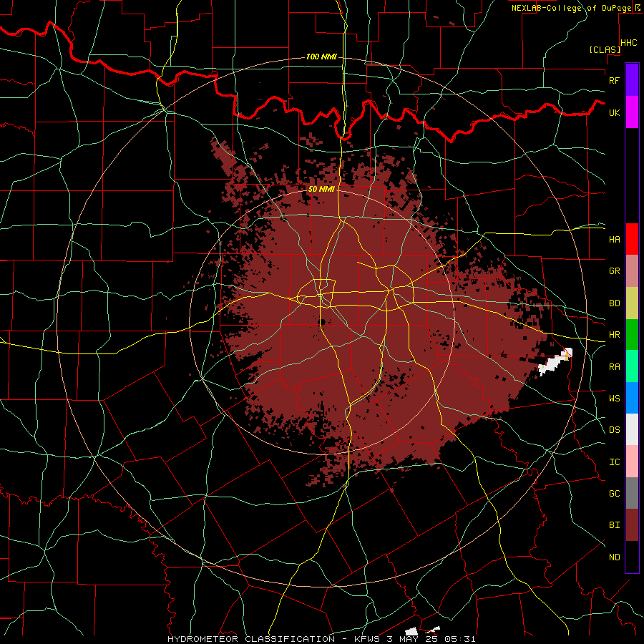Image resolution: width=644 pixels, height=644 pixels.
Task: Click the RA legend label
Action: tap(614, 367)
